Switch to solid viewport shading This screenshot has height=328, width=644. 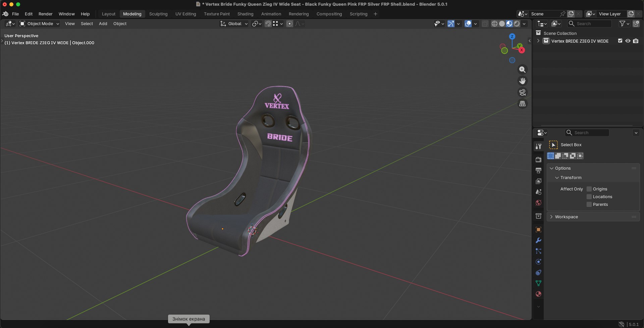coord(502,23)
